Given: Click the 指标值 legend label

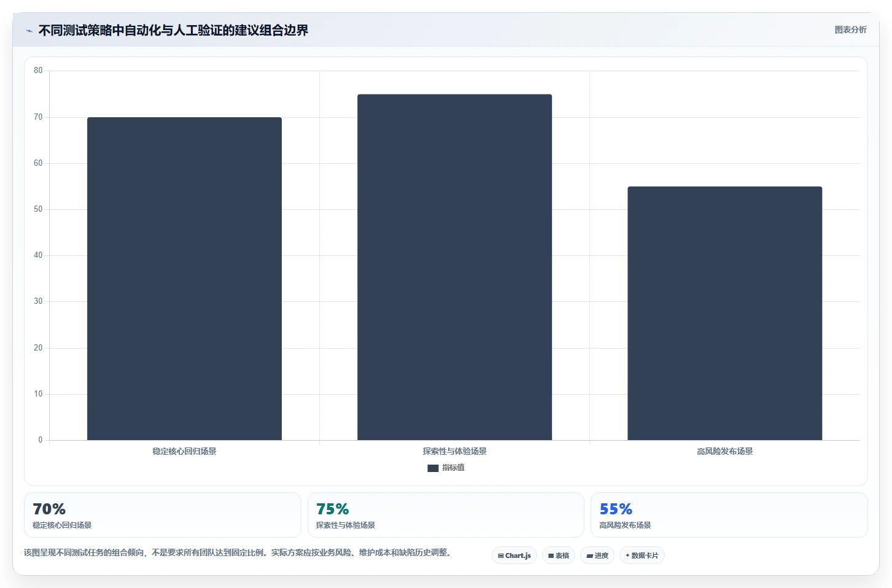Looking at the screenshot, I should pos(453,468).
